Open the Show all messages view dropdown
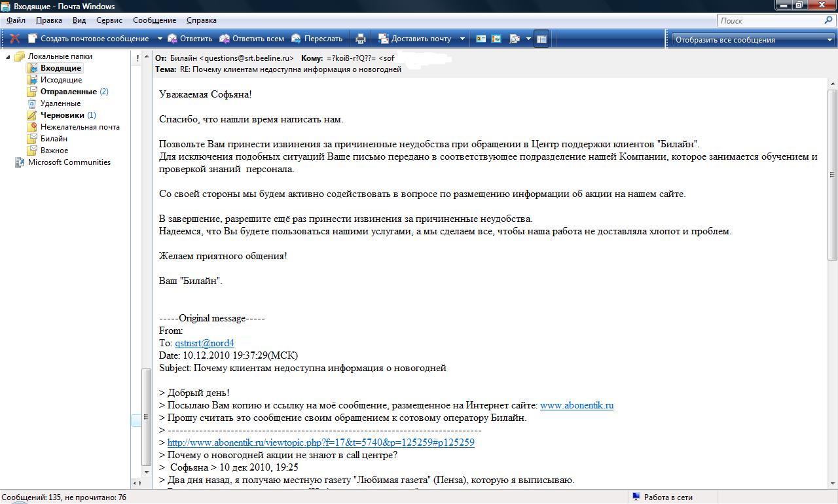 point(753,39)
